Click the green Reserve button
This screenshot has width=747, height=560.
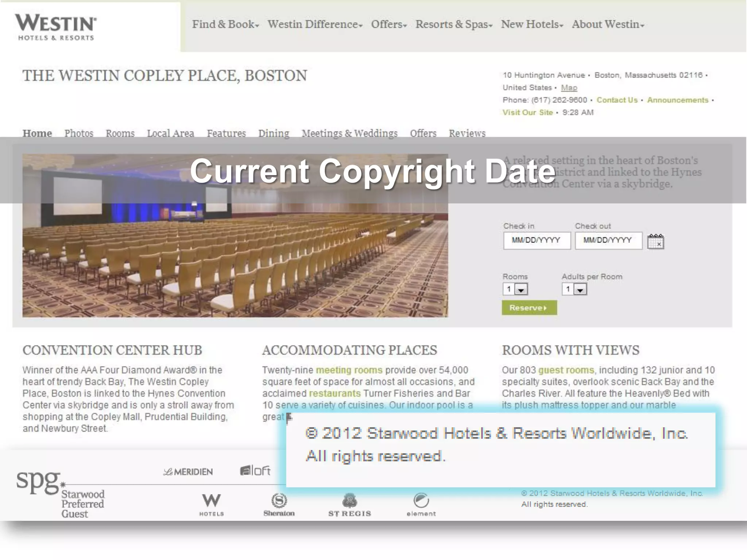[x=529, y=308]
